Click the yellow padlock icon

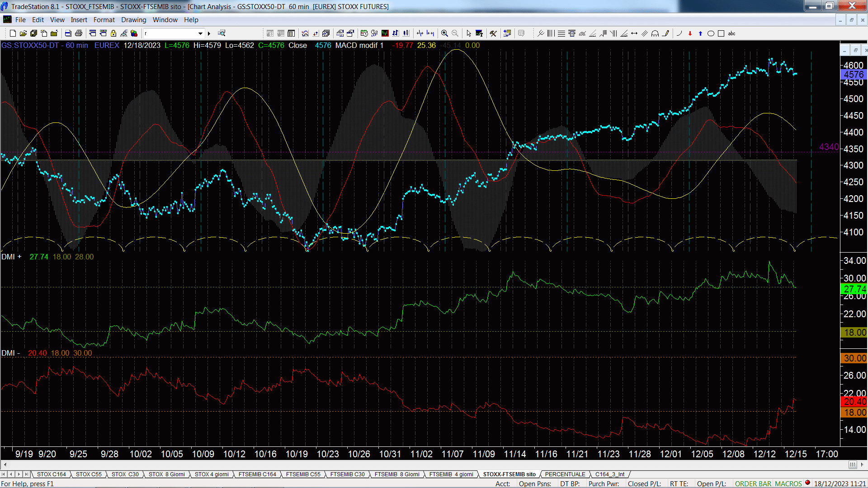(113, 33)
